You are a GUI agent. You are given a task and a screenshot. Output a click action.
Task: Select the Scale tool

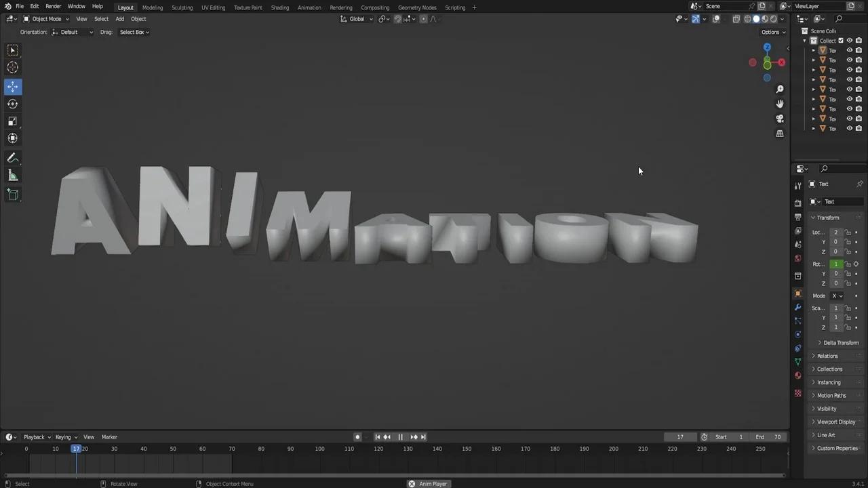12,121
